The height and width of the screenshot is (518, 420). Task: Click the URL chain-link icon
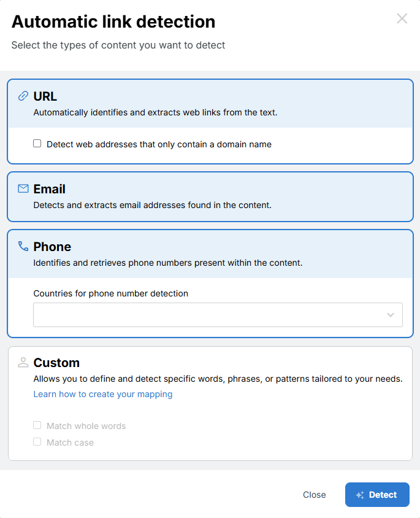23,96
